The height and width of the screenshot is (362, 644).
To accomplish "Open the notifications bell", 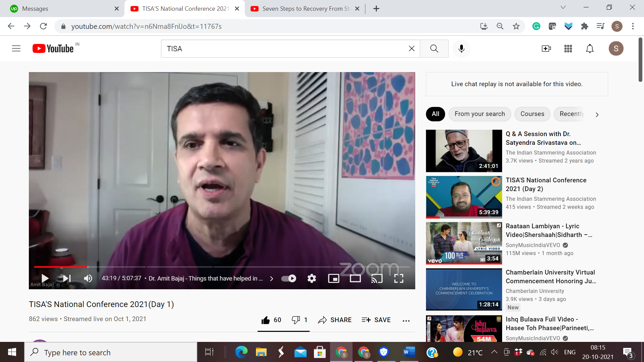I will coord(590,49).
